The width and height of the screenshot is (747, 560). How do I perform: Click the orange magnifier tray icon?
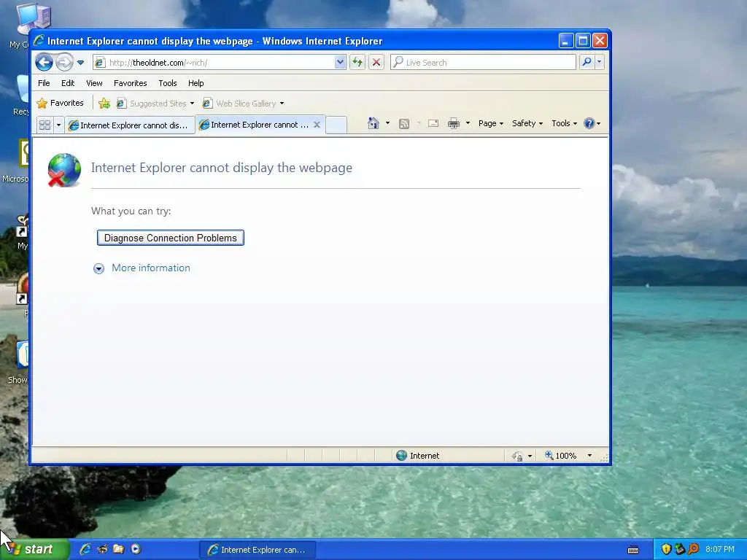(694, 549)
